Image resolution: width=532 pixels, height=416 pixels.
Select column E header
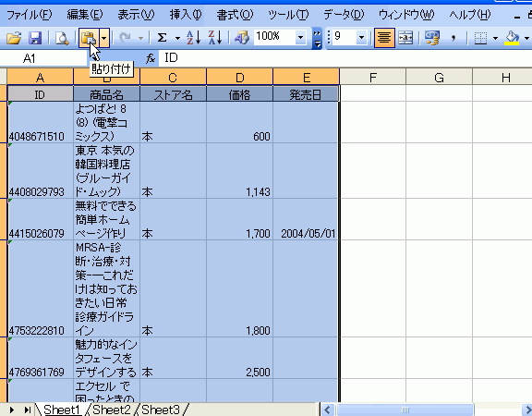306,78
